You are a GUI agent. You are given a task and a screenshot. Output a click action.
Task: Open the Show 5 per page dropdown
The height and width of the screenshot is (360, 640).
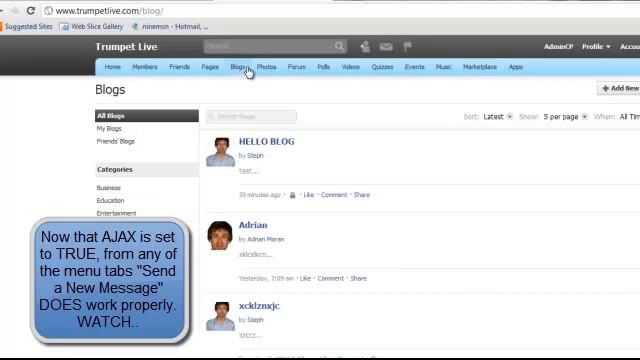pos(565,117)
